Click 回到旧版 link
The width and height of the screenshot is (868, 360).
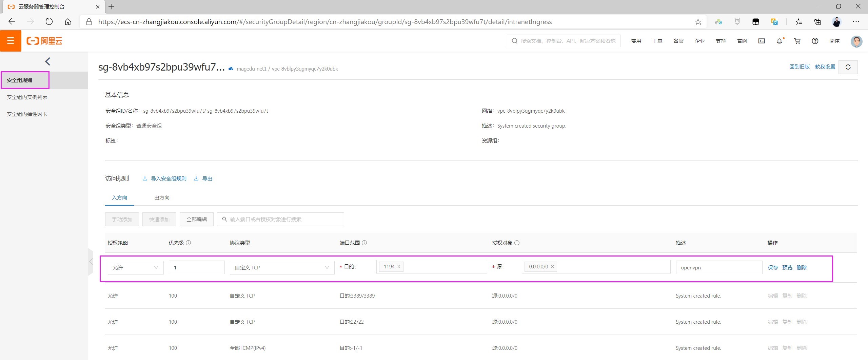[x=799, y=67]
